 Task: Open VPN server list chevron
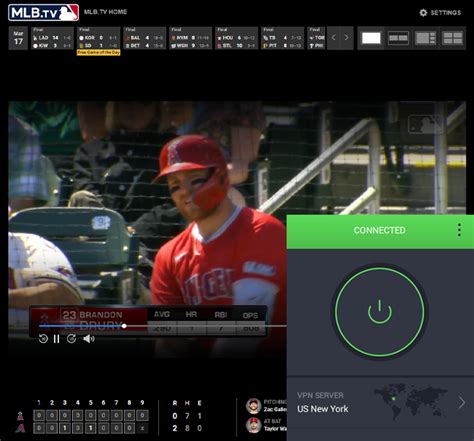(x=461, y=403)
